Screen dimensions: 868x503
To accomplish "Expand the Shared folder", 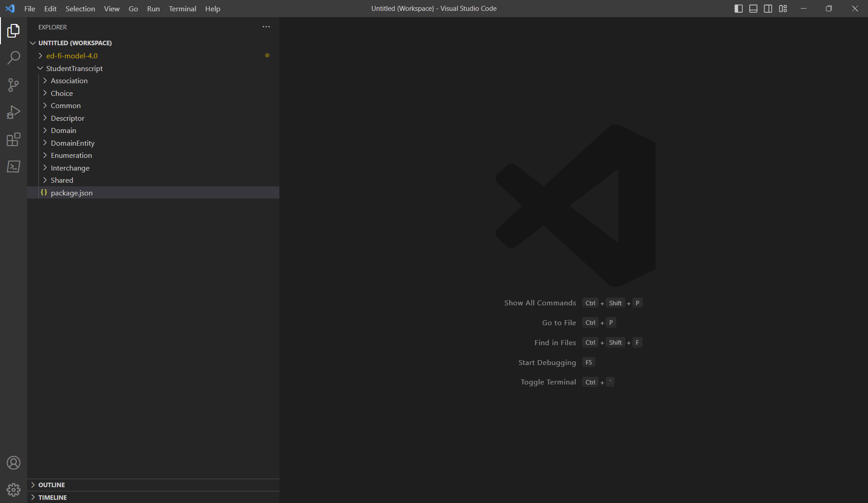I will point(153,180).
